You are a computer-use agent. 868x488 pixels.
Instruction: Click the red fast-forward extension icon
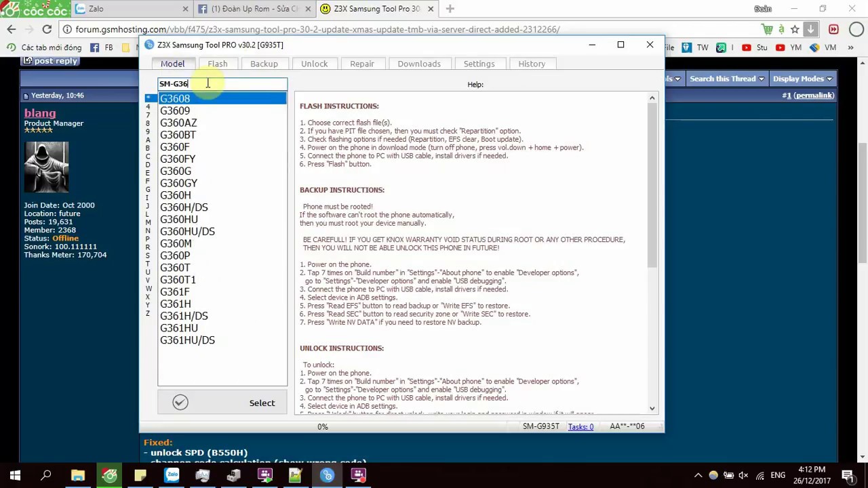click(x=833, y=29)
